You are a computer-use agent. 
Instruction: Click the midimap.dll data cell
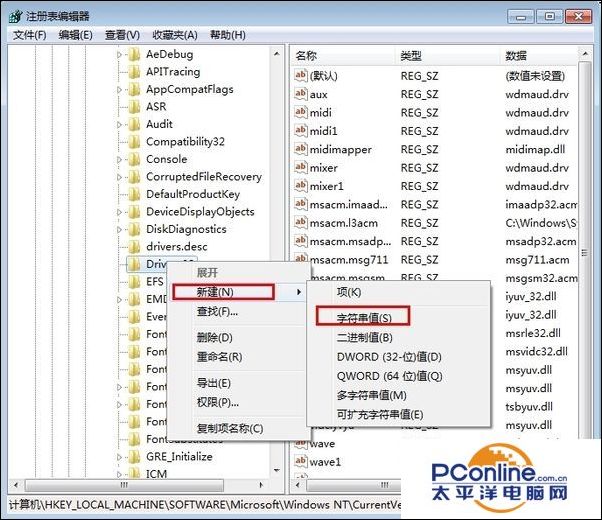click(x=535, y=149)
